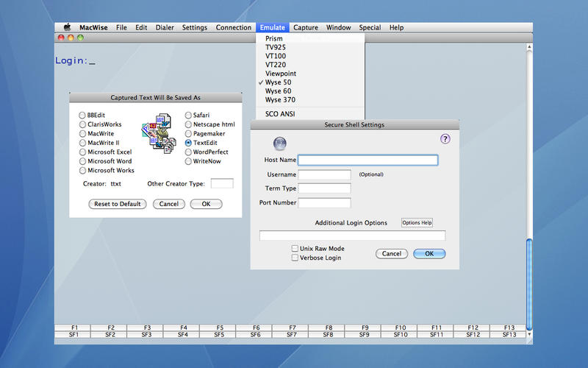The width and height of the screenshot is (588, 368).
Task: Select the checked Wyse 50 item
Action: (310, 82)
